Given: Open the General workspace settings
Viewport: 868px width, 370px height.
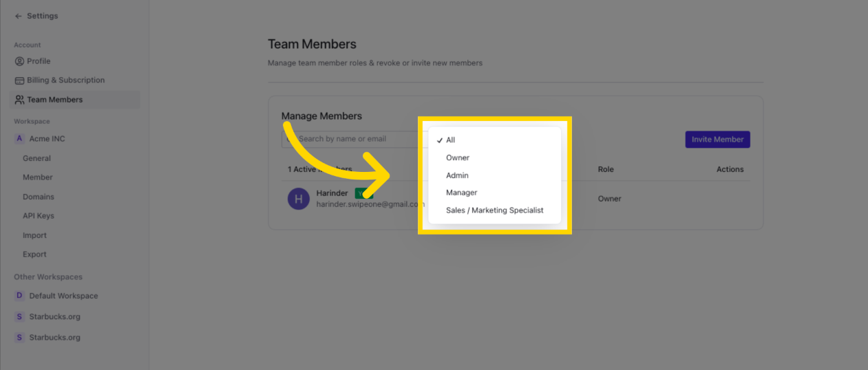Looking at the screenshot, I should (x=36, y=158).
